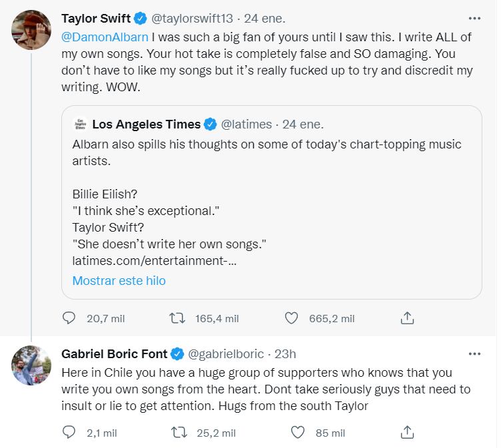Open the 23h timestamp on Boric's reply

click(284, 353)
